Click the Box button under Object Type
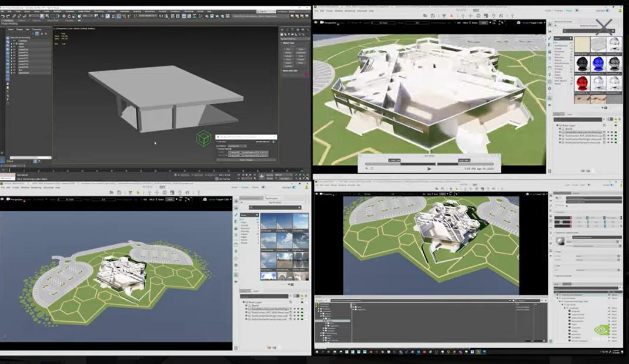 coord(288,49)
